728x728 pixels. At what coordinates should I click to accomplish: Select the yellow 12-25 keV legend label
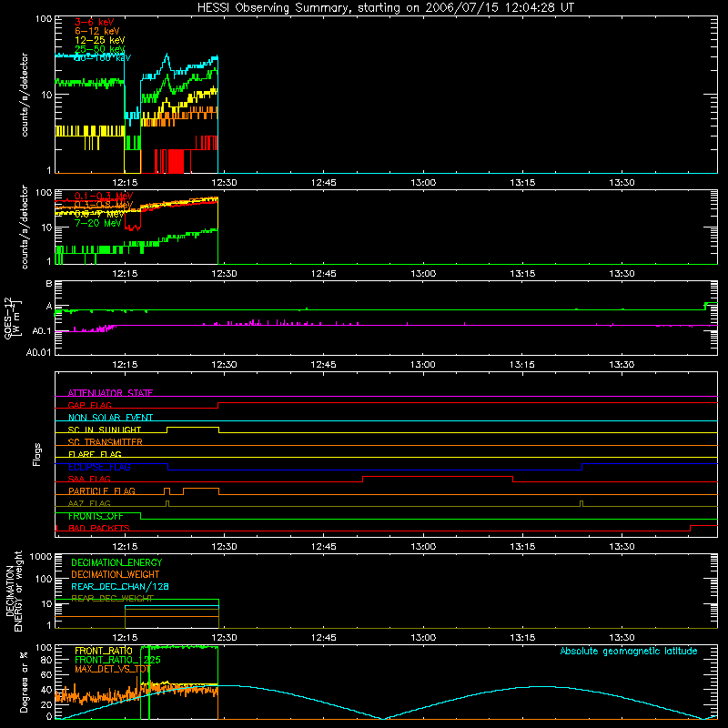click(100, 40)
